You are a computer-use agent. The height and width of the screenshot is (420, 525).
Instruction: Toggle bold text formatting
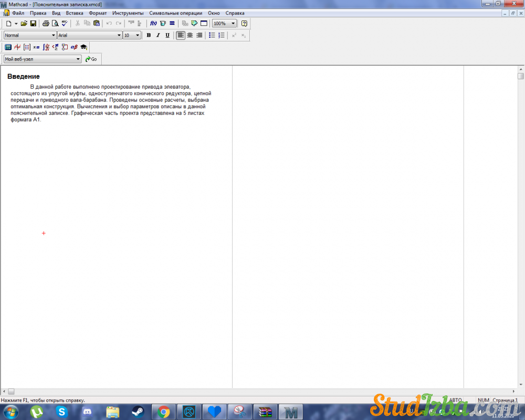[x=149, y=35]
